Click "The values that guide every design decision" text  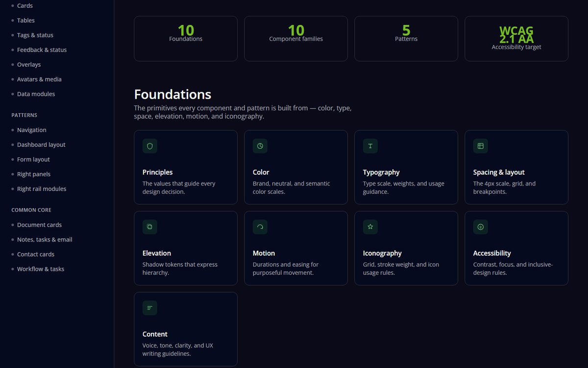(x=179, y=187)
